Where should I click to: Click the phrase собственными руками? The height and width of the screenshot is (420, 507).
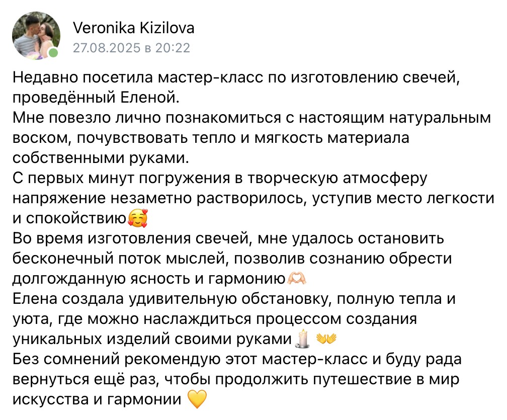(x=100, y=158)
